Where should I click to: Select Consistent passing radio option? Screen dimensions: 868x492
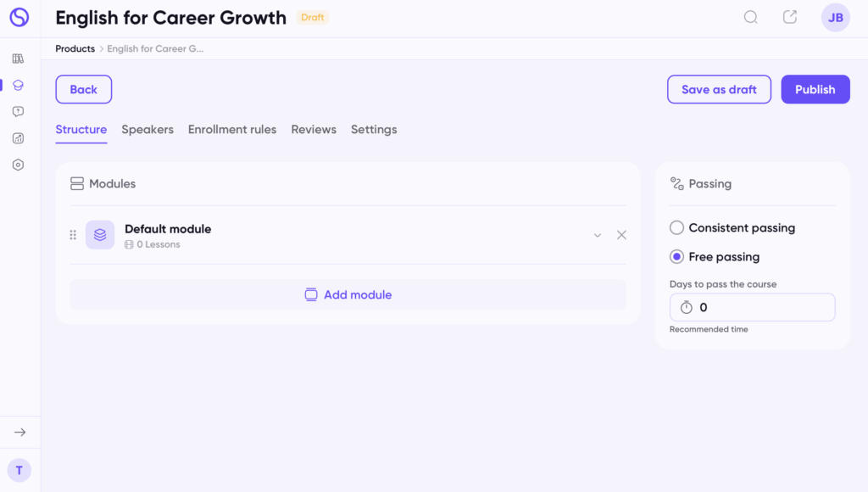pos(676,227)
